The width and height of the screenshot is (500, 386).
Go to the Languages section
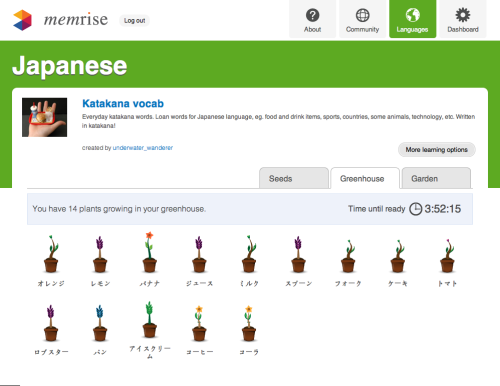412,19
